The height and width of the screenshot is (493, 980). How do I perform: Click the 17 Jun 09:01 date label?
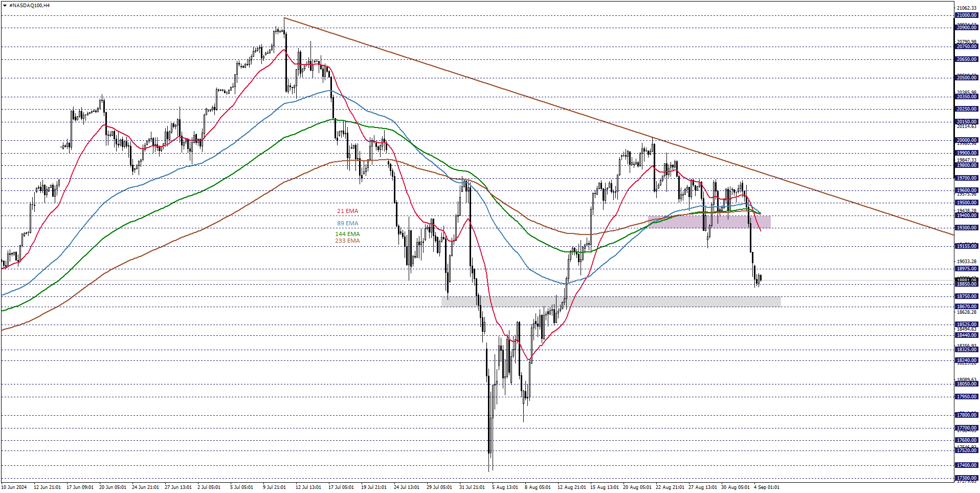[80, 487]
